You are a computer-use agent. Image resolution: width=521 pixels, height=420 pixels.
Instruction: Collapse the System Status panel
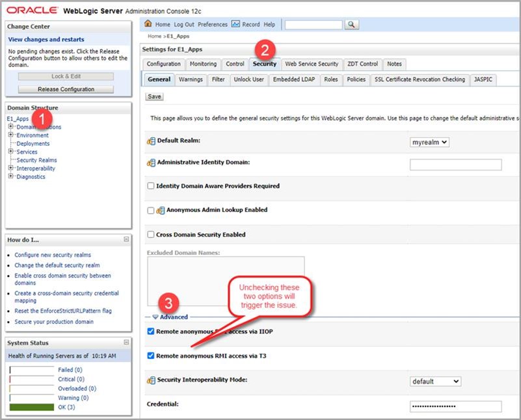pos(126,342)
